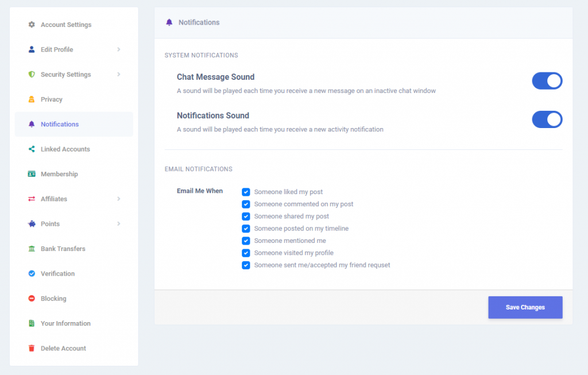Click the Bank Transfers building icon
The image size is (588, 375).
pyautogui.click(x=32, y=249)
